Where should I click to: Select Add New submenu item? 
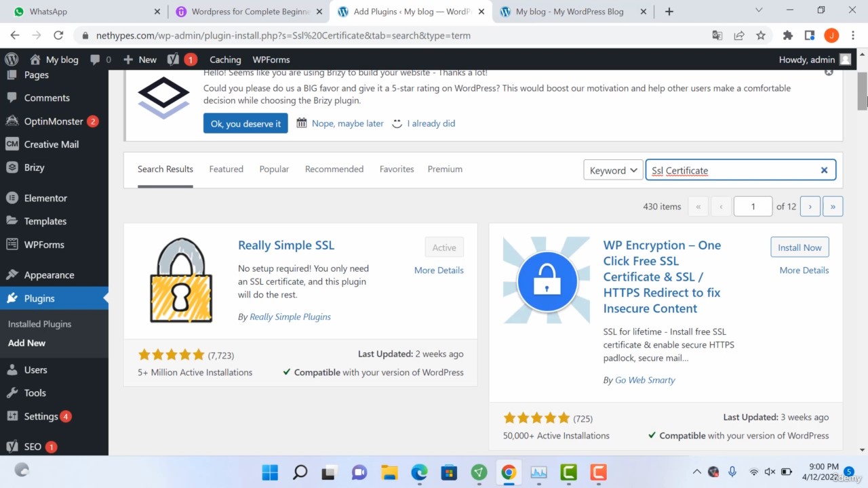click(26, 343)
